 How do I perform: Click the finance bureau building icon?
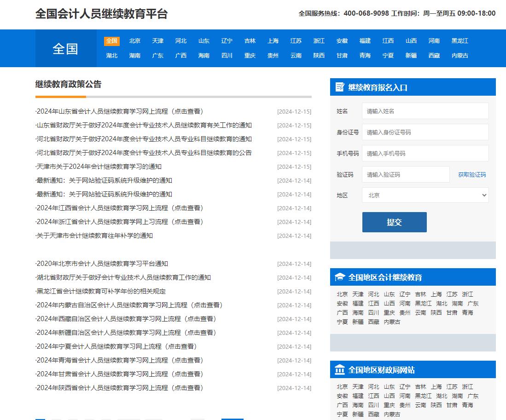(x=340, y=370)
